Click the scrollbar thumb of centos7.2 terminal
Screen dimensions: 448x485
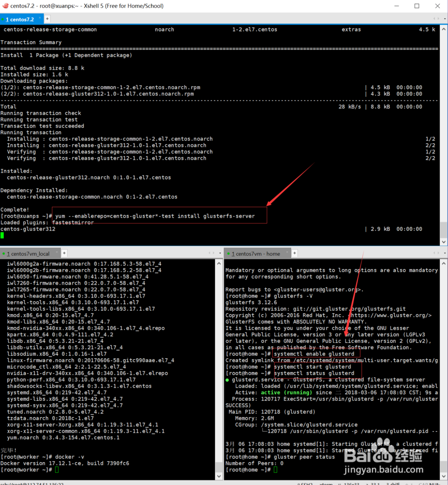coord(444,230)
